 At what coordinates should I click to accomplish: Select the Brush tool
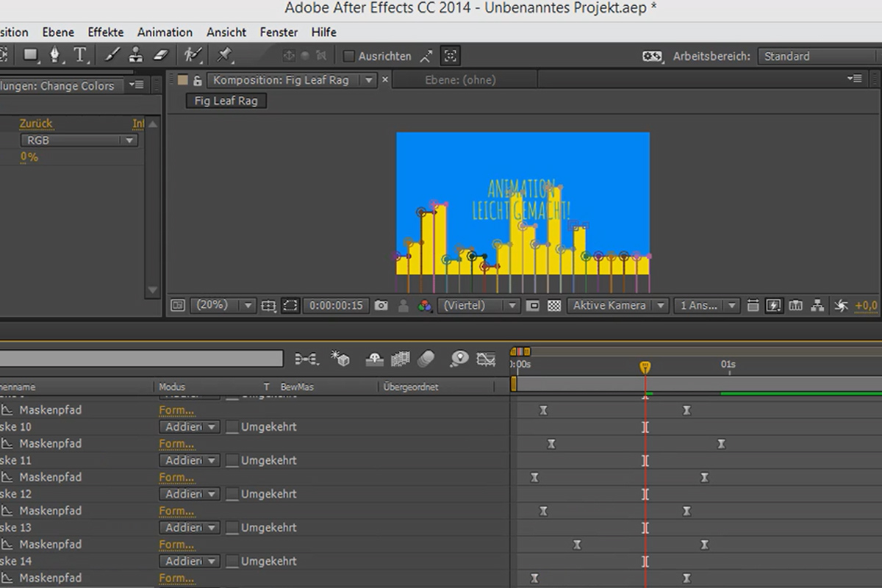point(112,55)
